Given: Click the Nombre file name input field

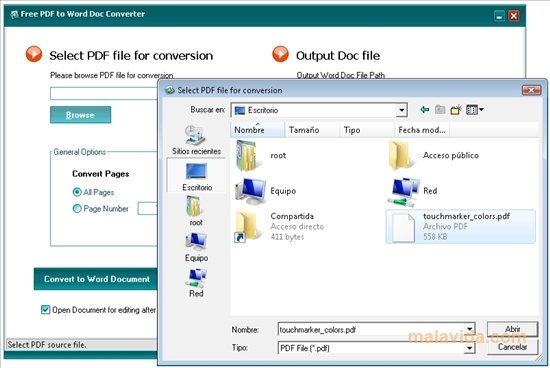Looking at the screenshot, I should point(372,329).
